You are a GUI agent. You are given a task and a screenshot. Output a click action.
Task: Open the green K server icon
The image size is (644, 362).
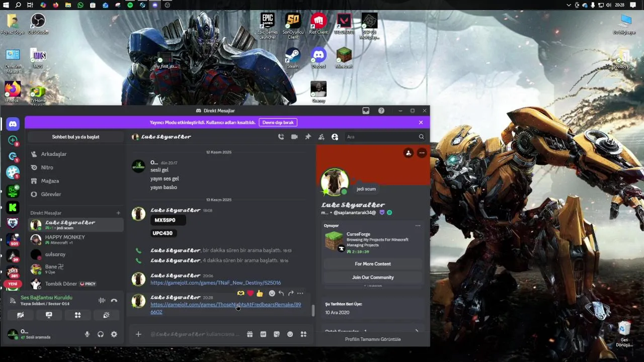pos(13,207)
